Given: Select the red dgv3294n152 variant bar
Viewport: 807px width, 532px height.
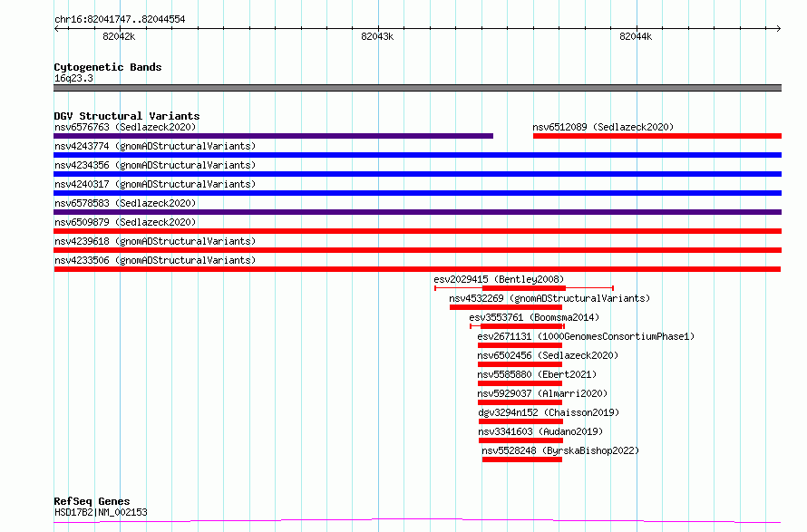Looking at the screenshot, I should [x=520, y=421].
